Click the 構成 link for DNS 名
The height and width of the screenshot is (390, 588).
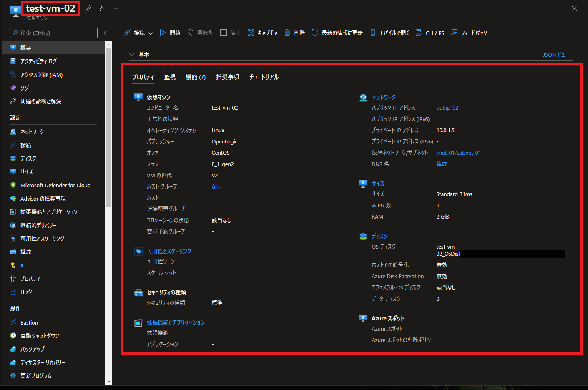tap(442, 164)
